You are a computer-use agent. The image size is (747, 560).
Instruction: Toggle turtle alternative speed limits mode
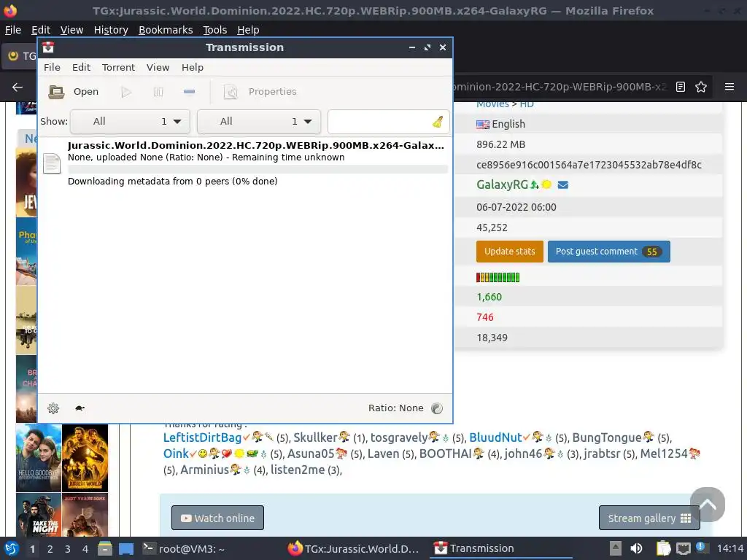[x=80, y=408]
